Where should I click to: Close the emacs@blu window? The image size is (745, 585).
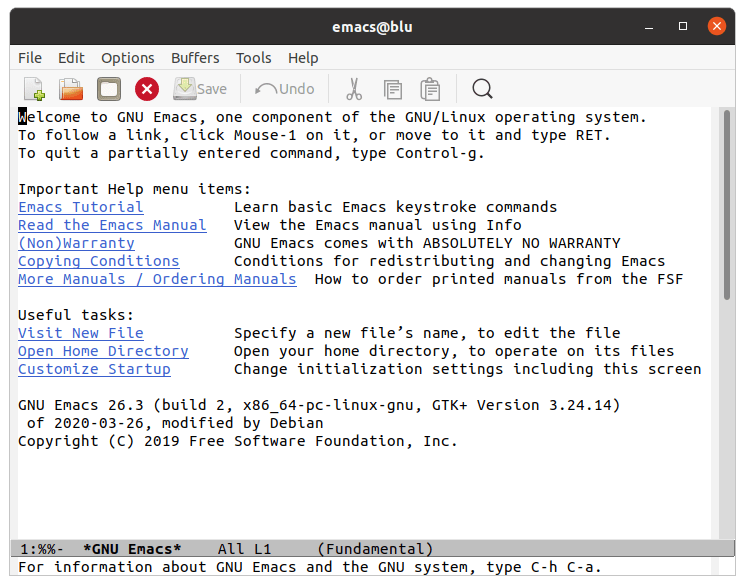point(717,26)
